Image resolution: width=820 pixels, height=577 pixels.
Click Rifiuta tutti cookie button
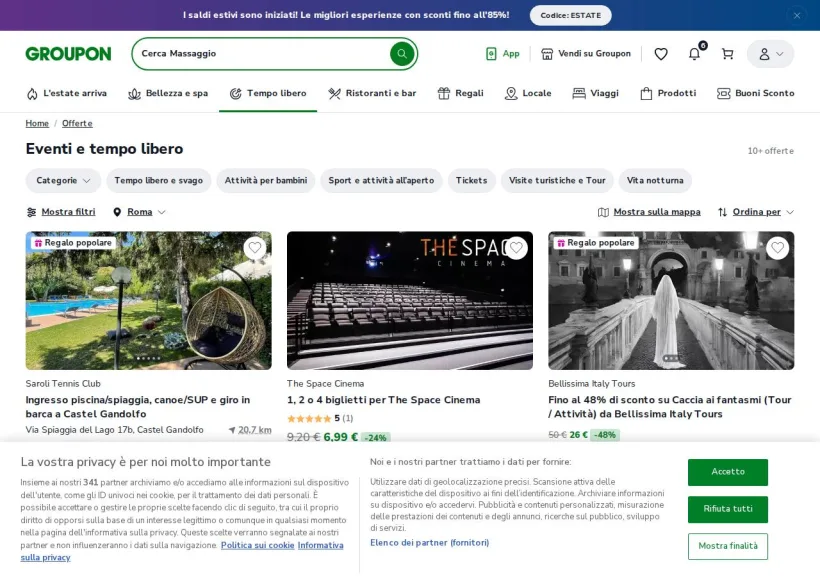click(727, 509)
